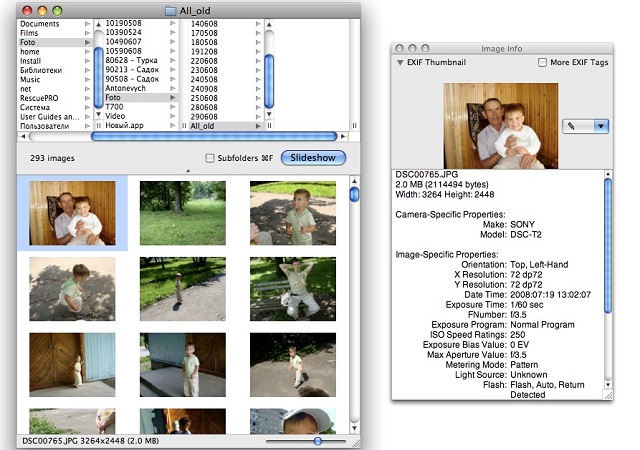640x450 pixels.
Task: Expand the arrow next to T700
Action: point(173,107)
